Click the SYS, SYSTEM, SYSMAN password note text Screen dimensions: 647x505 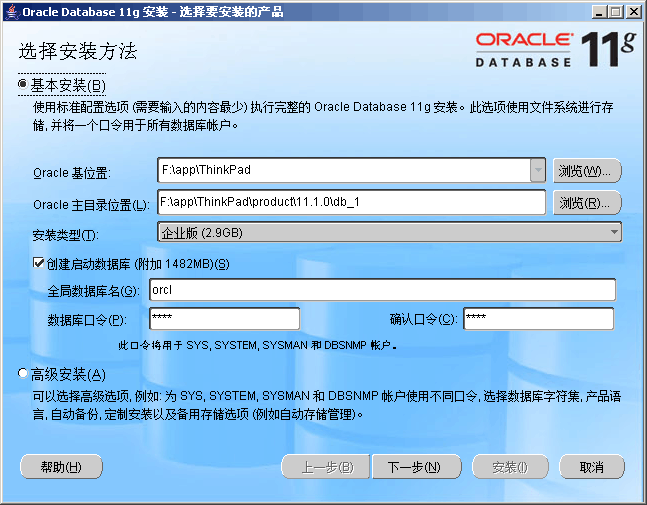coord(257,345)
